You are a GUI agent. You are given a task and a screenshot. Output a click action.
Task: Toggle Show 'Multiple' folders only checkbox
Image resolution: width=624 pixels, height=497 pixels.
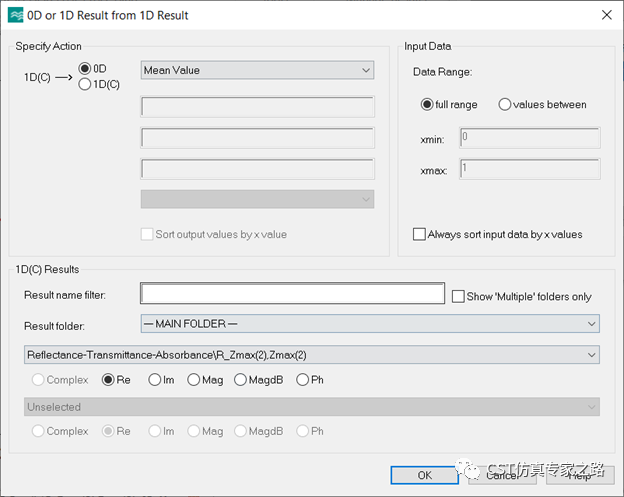(458, 296)
